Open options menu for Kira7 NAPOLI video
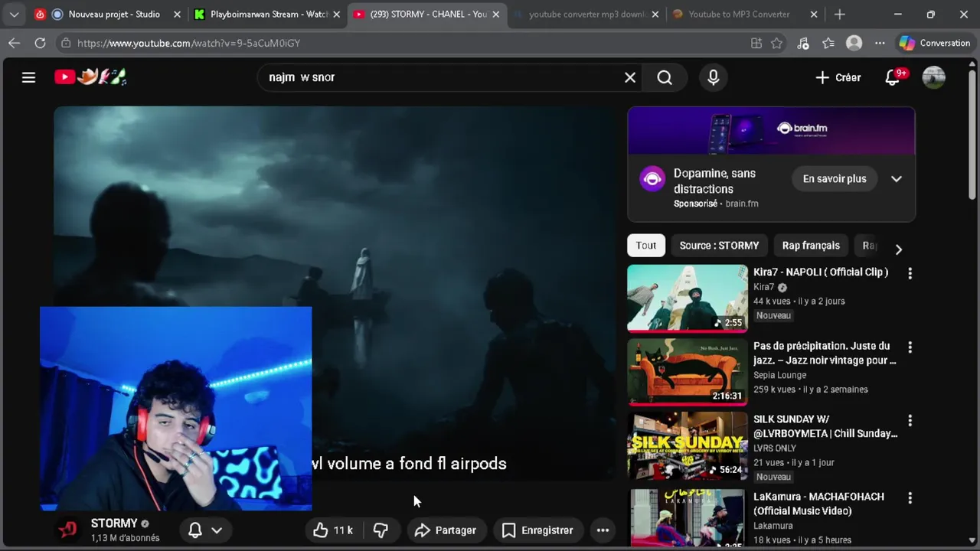Viewport: 980px width, 551px height. pyautogui.click(x=910, y=273)
